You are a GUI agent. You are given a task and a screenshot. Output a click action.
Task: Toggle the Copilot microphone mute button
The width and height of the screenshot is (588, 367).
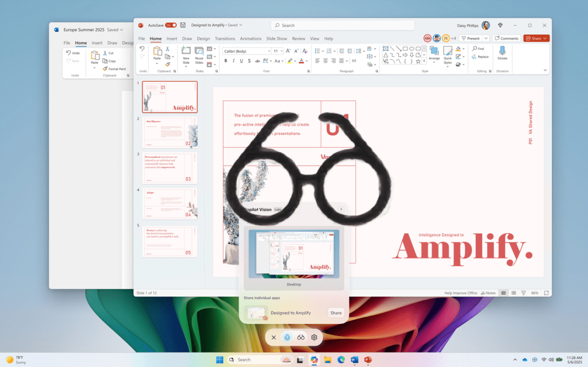(287, 337)
